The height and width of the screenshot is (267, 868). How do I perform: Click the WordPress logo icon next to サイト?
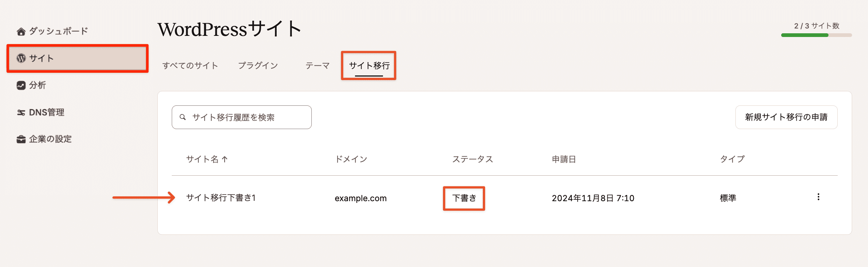21,58
